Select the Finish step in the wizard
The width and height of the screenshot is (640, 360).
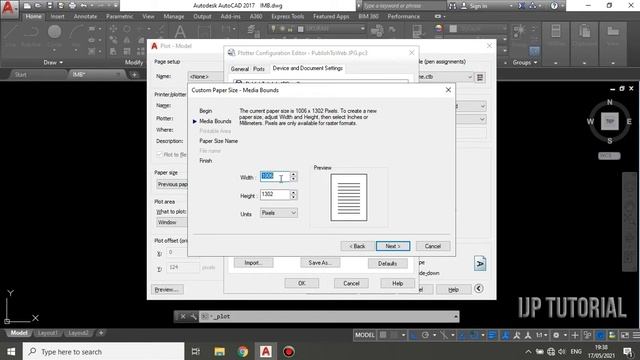click(x=205, y=161)
